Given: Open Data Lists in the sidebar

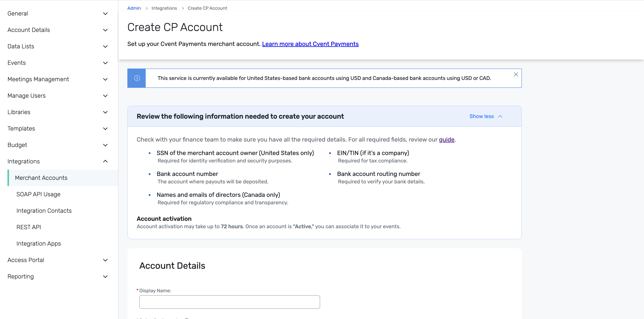Looking at the screenshot, I should coord(21,47).
